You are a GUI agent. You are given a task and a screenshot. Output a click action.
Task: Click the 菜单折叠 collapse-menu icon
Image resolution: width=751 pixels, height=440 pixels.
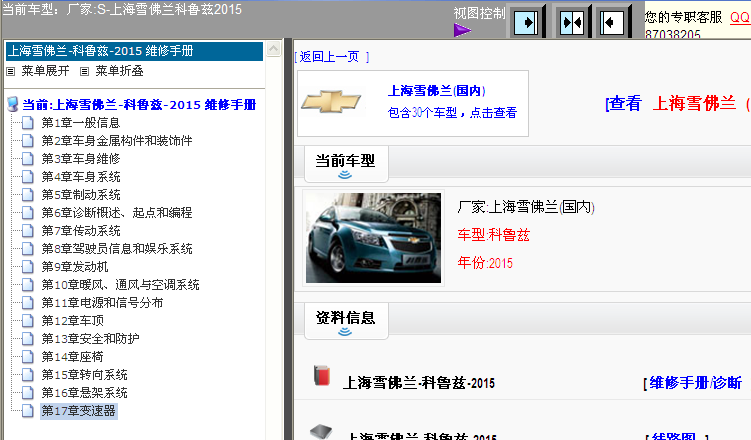(84, 72)
